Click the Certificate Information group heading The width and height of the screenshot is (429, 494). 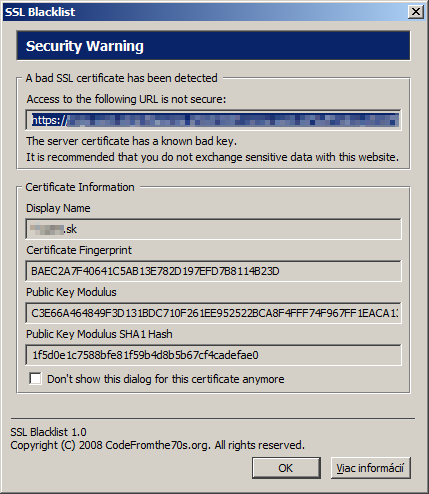point(80,187)
